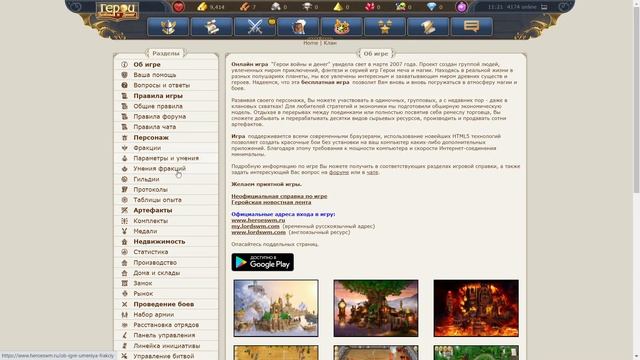The width and height of the screenshot is (640, 360).
Task: Click the monitor icon near online counter
Action: pyautogui.click(x=544, y=7)
